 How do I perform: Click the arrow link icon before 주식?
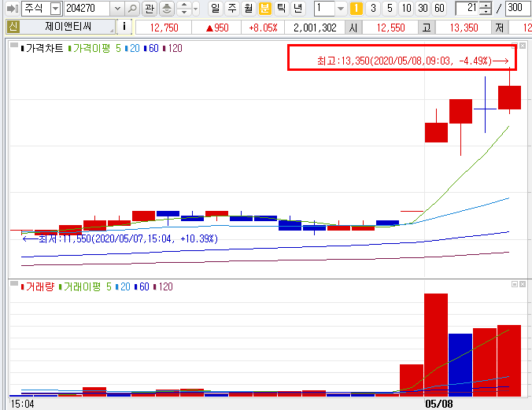click(x=13, y=9)
